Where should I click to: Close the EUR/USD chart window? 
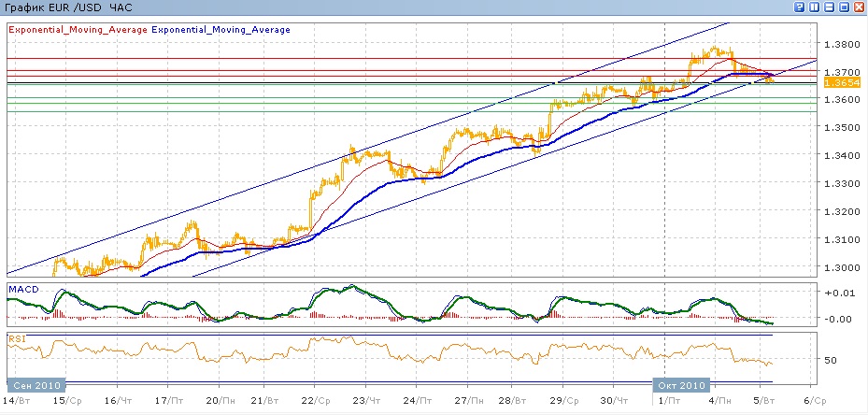(858, 7)
